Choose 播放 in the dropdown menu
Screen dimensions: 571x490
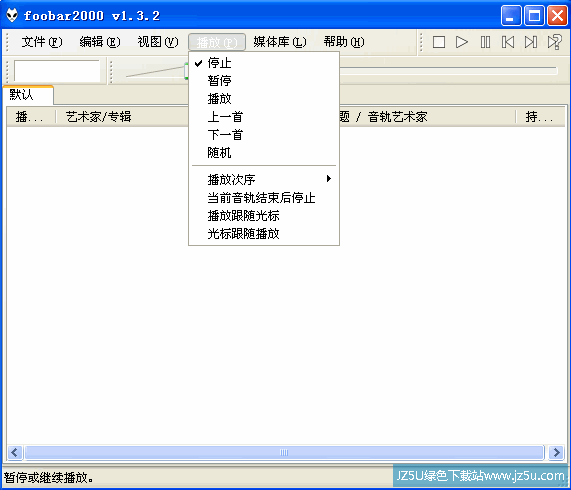pos(264,99)
